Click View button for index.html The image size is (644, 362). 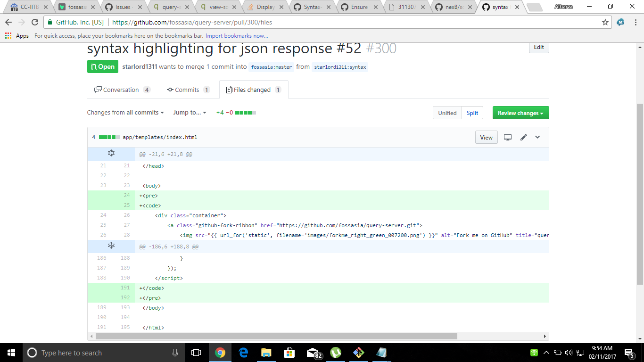tap(486, 137)
